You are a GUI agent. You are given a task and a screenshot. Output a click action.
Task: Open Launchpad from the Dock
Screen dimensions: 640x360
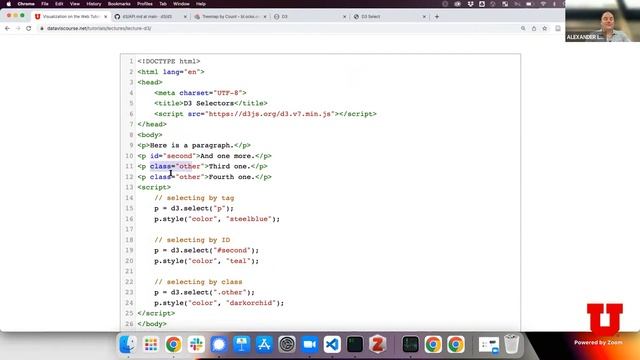[x=151, y=344]
